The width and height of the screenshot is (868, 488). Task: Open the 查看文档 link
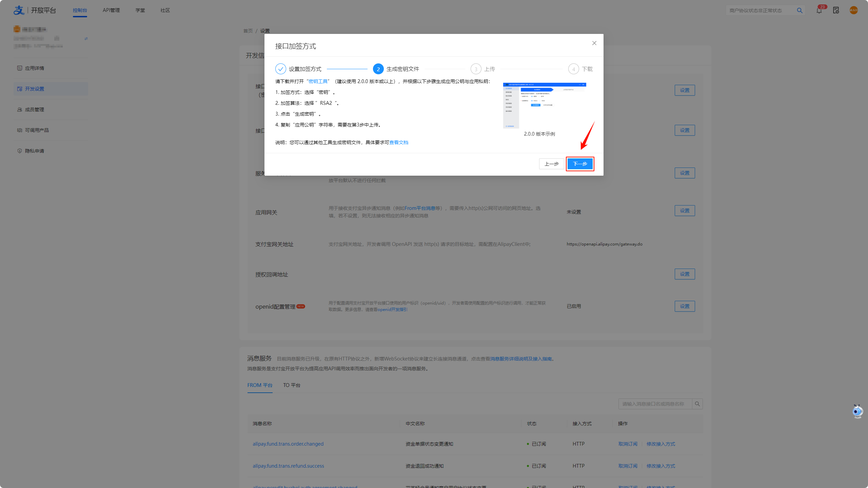(x=398, y=142)
